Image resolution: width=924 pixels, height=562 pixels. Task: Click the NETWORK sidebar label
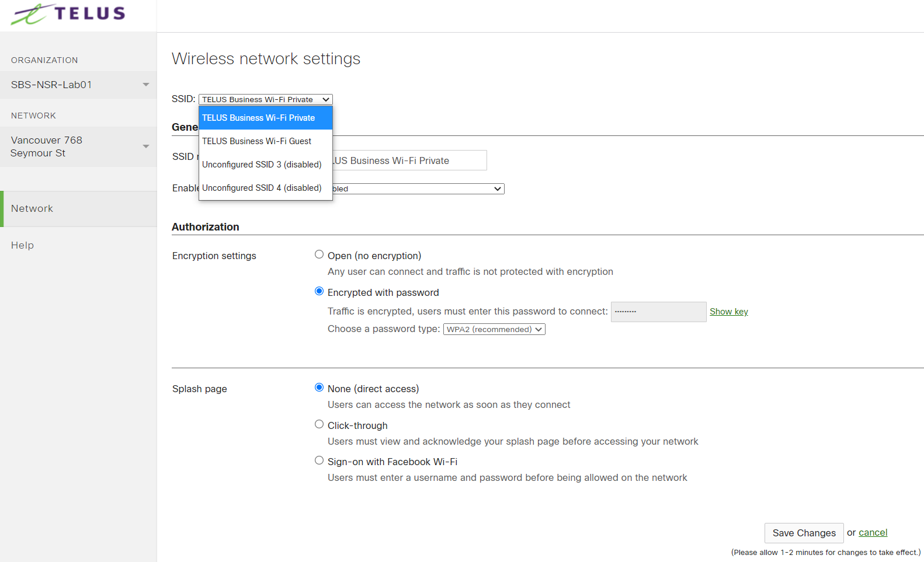tap(33, 116)
